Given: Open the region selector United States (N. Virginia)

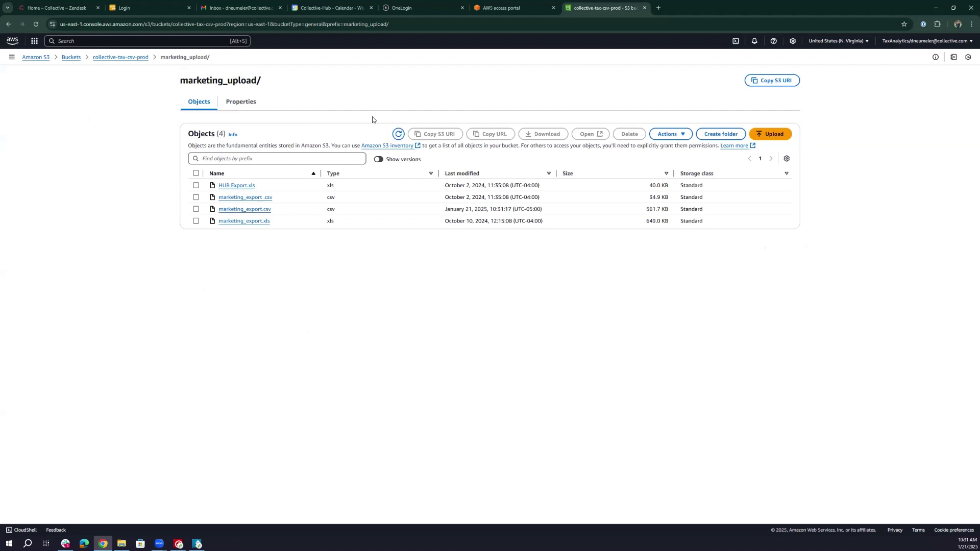Looking at the screenshot, I should (x=838, y=41).
